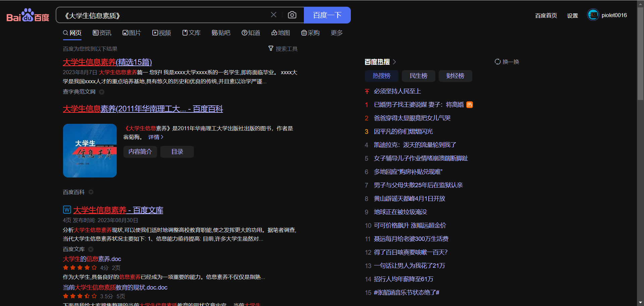
Task: Expand the 更多 menu
Action: click(337, 33)
